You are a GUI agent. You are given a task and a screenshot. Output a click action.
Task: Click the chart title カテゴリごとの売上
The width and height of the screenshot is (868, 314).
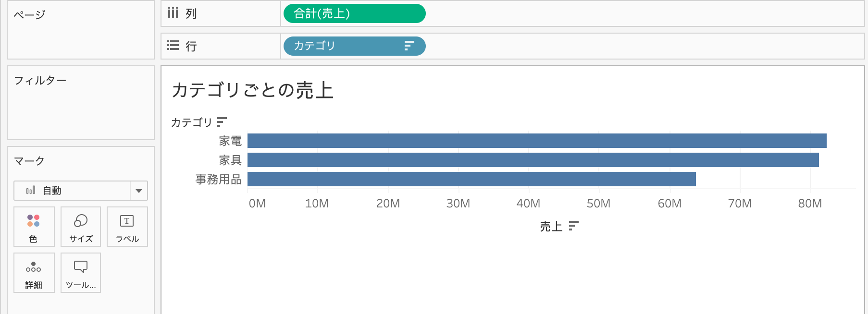pos(253,90)
